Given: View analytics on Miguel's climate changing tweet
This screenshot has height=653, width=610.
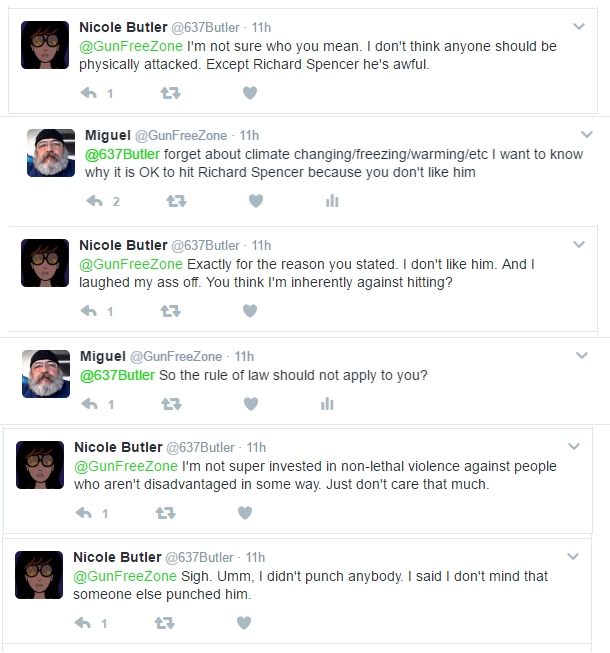Looking at the screenshot, I should click(332, 201).
